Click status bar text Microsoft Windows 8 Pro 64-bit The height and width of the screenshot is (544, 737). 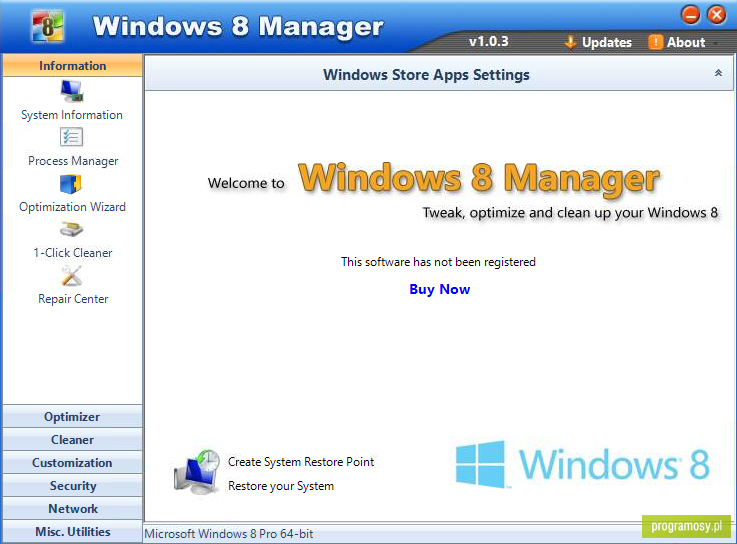click(228, 534)
